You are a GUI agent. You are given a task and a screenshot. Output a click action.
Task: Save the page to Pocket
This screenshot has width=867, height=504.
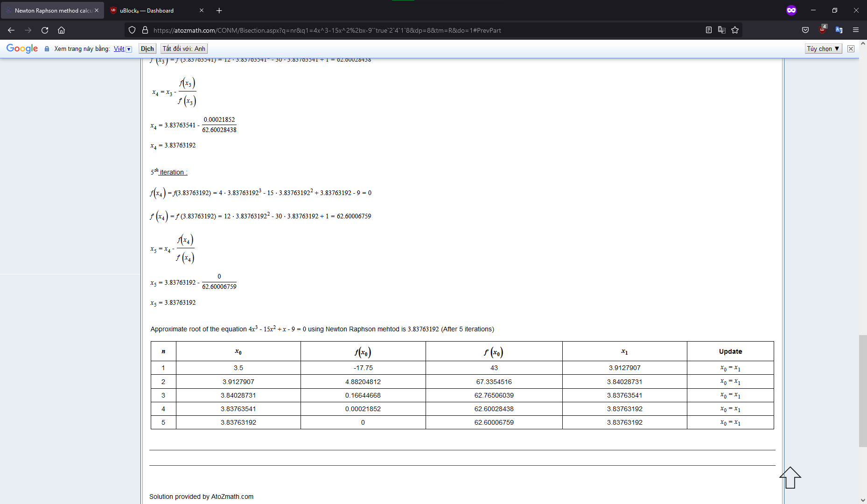(804, 30)
